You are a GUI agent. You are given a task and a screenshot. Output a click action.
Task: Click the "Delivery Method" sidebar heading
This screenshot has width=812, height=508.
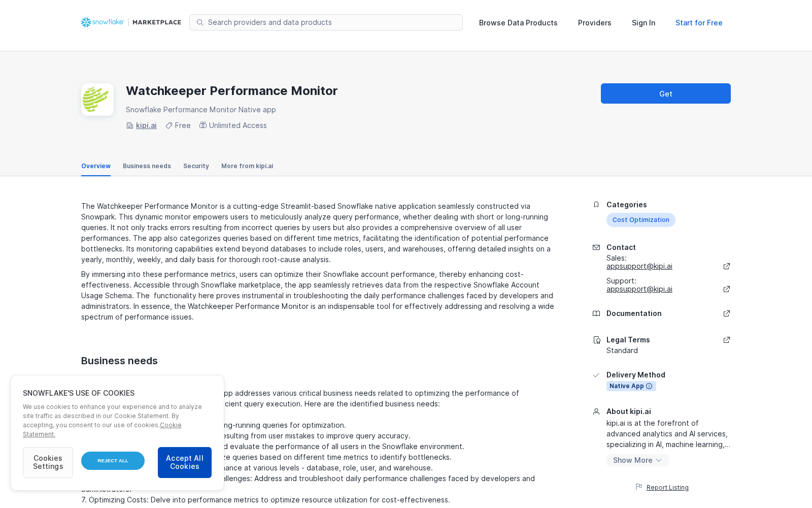tap(636, 375)
